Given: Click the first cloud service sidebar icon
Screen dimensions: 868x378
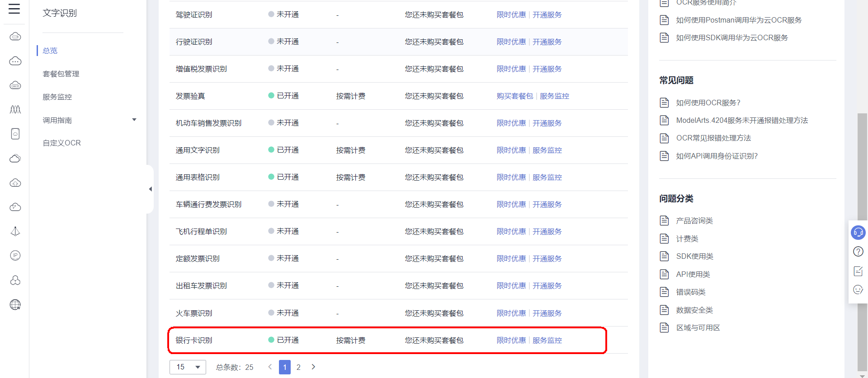Looking at the screenshot, I should (15, 37).
